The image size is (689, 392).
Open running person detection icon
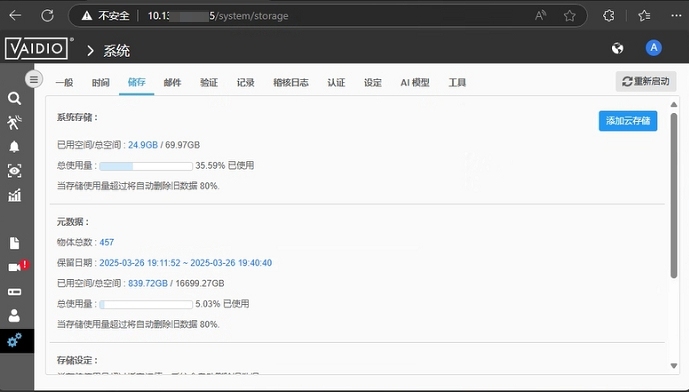pyautogui.click(x=14, y=123)
